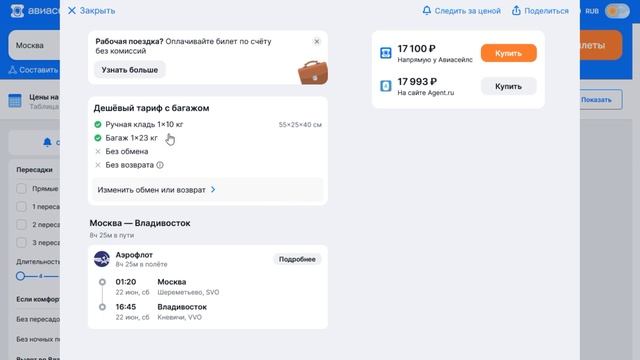Screen dimensions: 640x360
Task: Click the bell icon next to Следить за ценой
Action: pyautogui.click(x=427, y=11)
